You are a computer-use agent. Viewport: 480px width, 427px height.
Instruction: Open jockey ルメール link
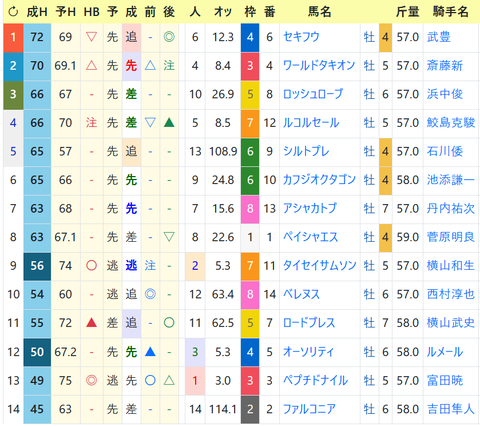click(445, 352)
